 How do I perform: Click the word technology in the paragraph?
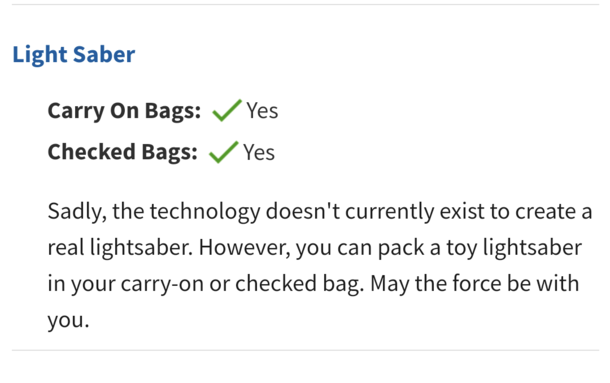pos(205,212)
